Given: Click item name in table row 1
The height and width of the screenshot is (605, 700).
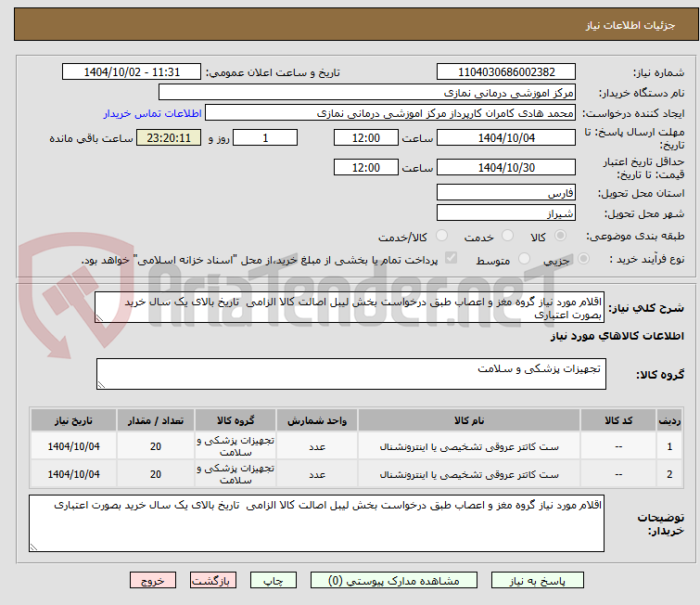Looking at the screenshot, I should tap(469, 446).
